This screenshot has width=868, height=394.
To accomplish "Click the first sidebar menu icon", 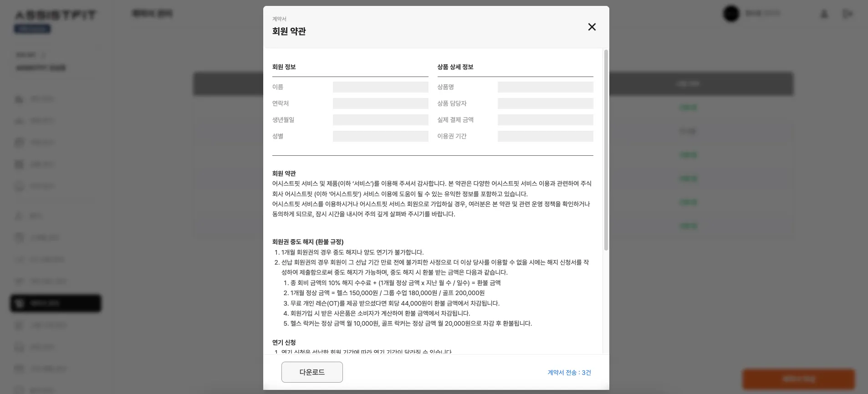I will [19, 99].
